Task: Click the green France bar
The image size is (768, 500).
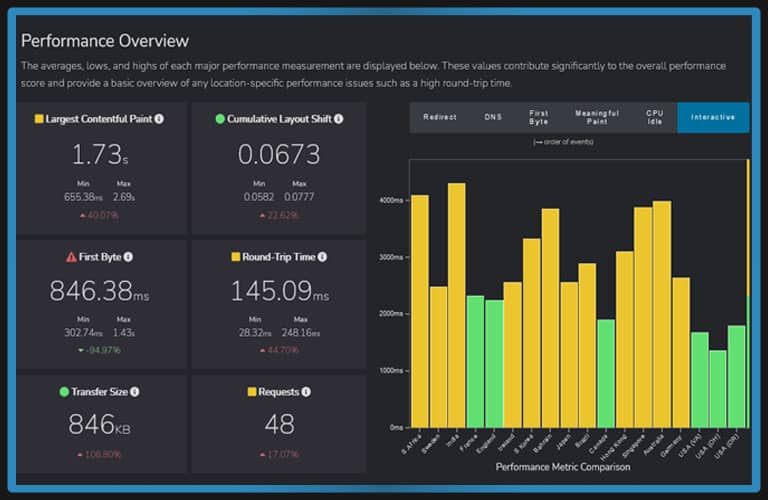Action: click(476, 362)
